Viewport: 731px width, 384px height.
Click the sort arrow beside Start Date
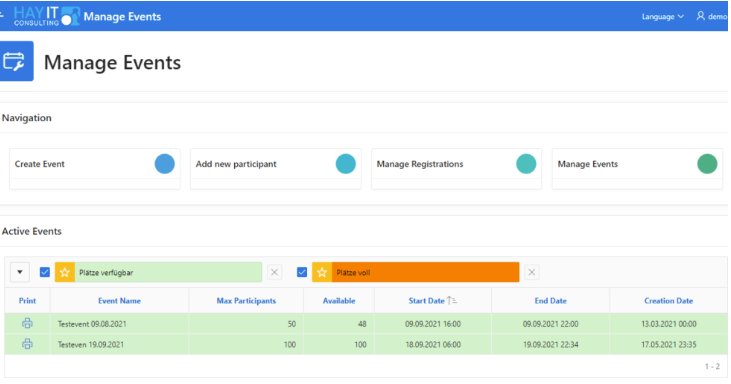pos(452,301)
